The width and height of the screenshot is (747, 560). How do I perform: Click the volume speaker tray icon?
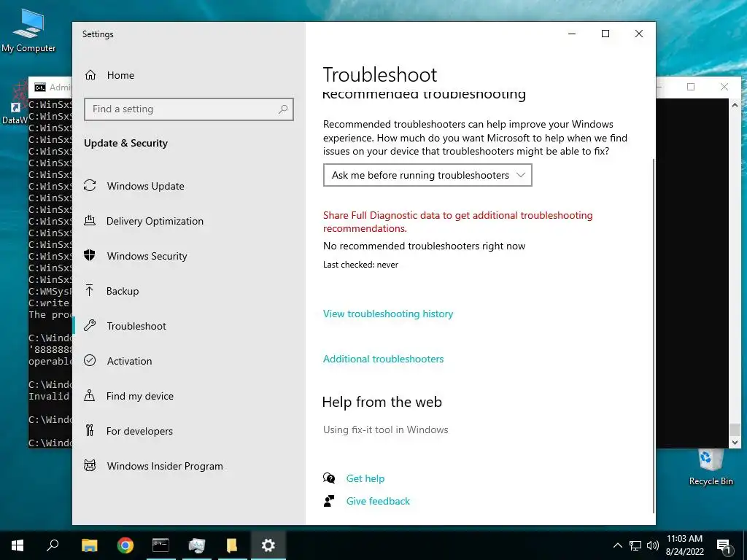point(653,545)
